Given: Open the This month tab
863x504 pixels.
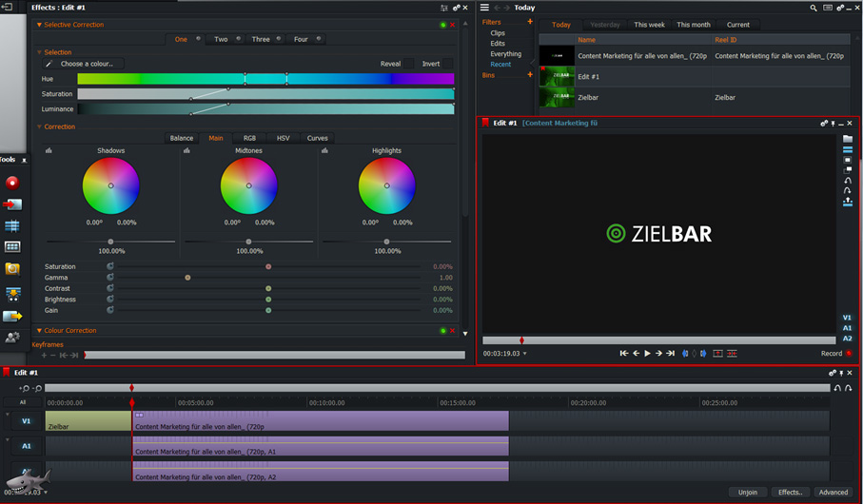Looking at the screenshot, I should tap(693, 25).
